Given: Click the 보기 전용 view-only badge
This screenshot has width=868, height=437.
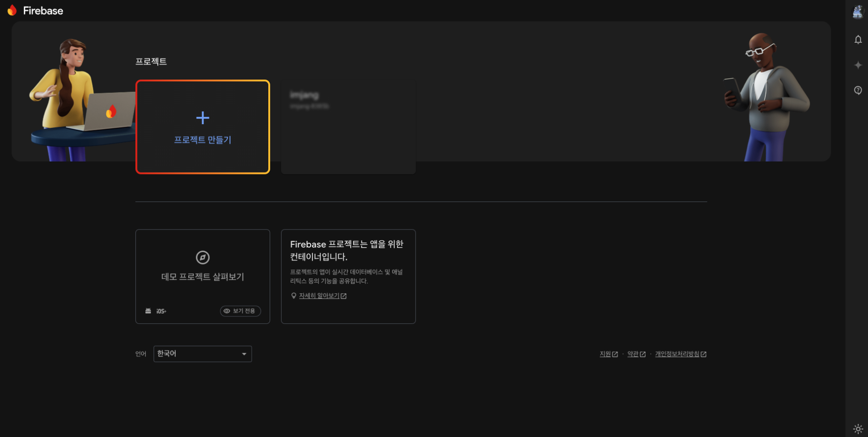Looking at the screenshot, I should click(x=240, y=311).
